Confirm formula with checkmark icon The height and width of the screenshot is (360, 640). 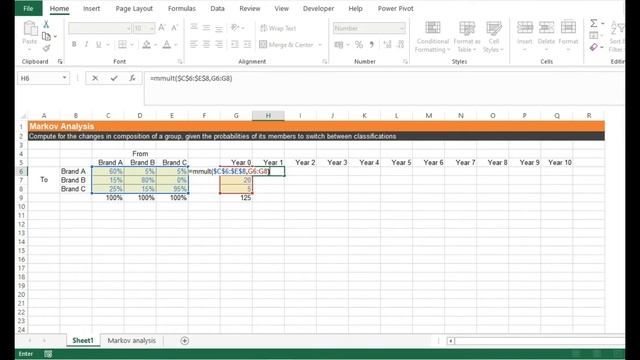114,78
